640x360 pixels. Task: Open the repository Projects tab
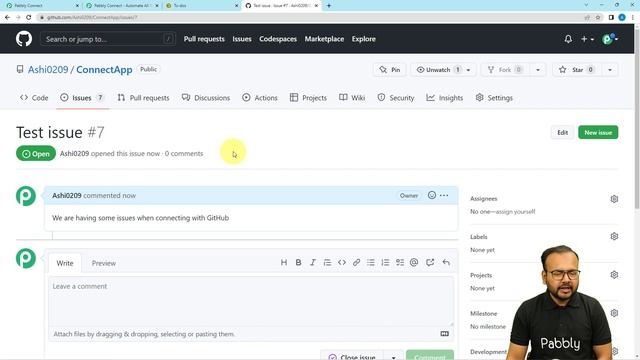tap(308, 98)
